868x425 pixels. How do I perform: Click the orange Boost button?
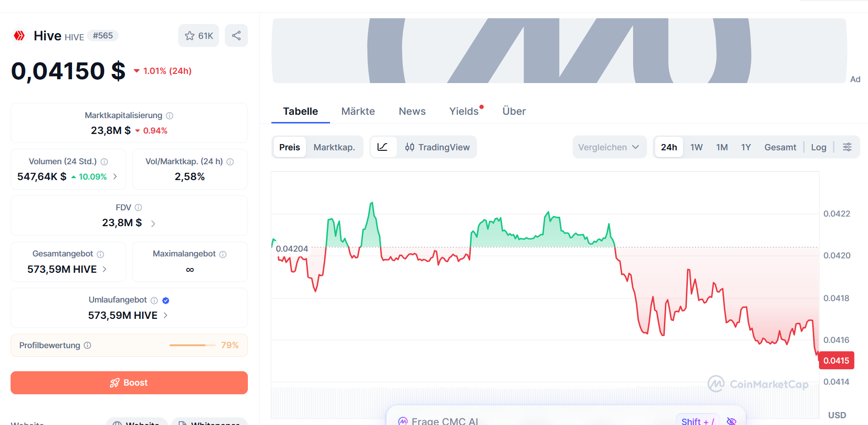pyautogui.click(x=129, y=383)
